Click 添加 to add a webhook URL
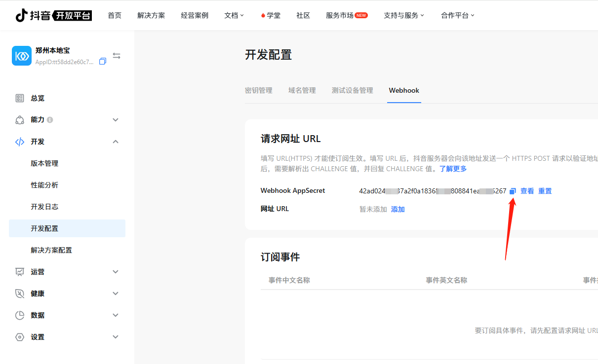The height and width of the screenshot is (364, 598). tap(398, 209)
